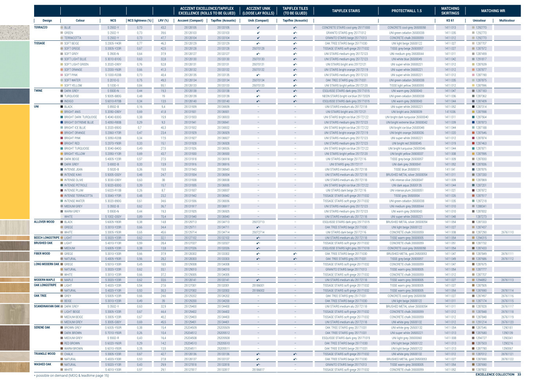Click the dark blue Twine sample thumbnail
Screen dimensions: 554x392
click(14, 96)
